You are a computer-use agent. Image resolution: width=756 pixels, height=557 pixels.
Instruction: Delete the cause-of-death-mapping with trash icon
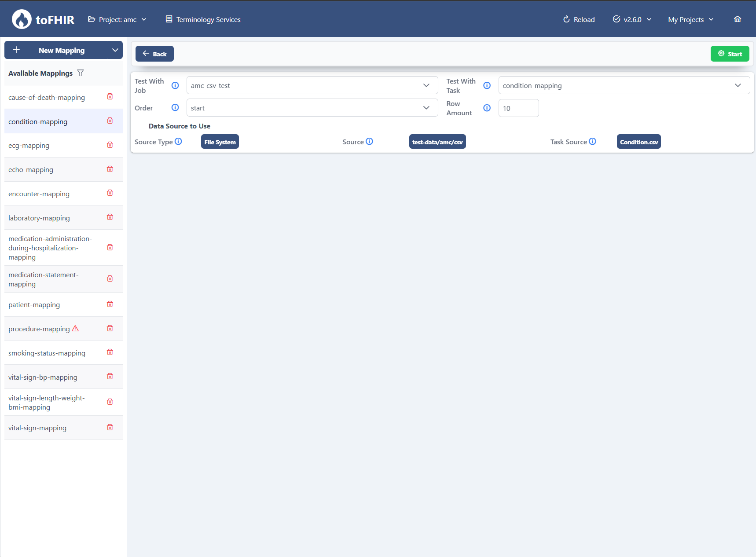(110, 97)
